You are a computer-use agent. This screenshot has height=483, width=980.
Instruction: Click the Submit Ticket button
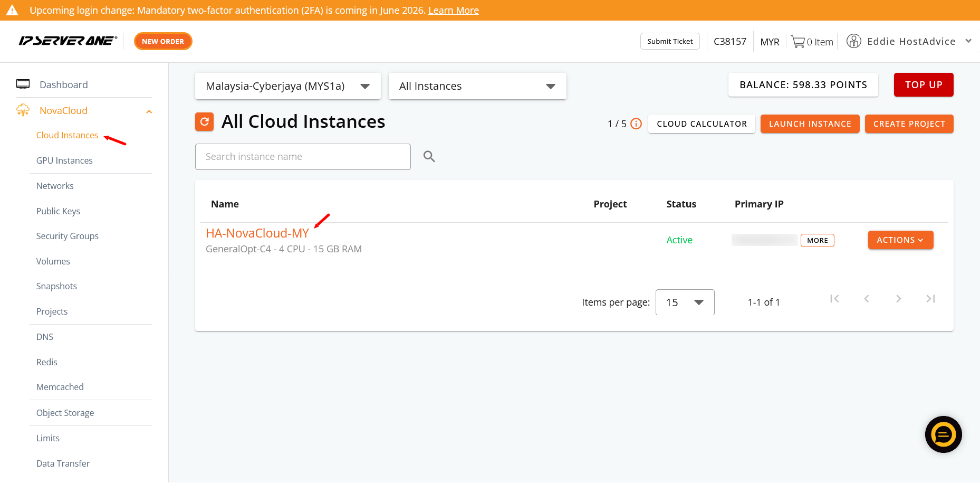670,41
